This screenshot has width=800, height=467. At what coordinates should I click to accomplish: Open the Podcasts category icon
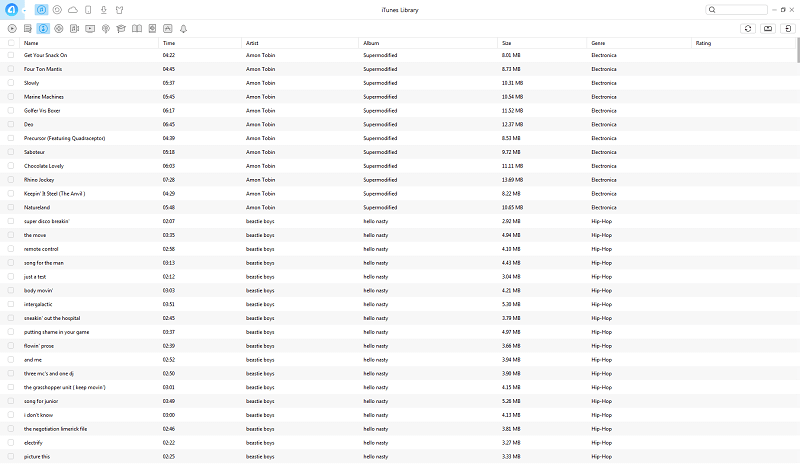pos(106,29)
